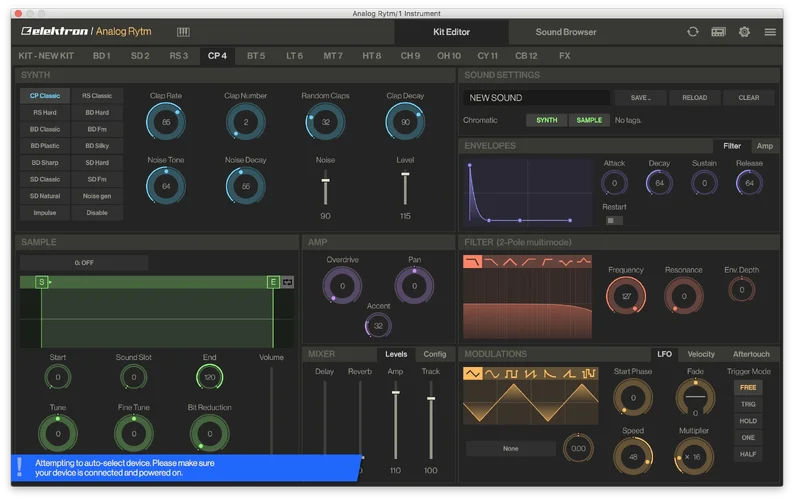Select the sawtooth LFO waveform

click(530, 374)
